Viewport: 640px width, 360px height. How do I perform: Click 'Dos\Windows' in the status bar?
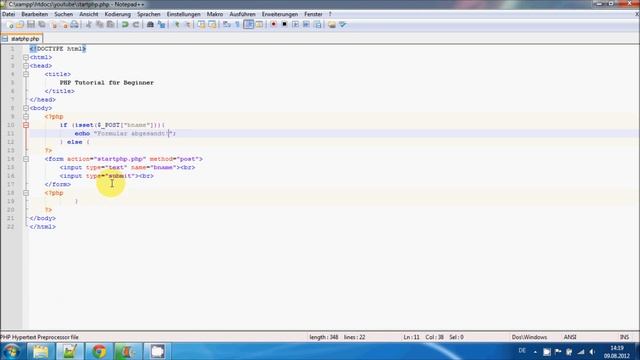click(529, 337)
